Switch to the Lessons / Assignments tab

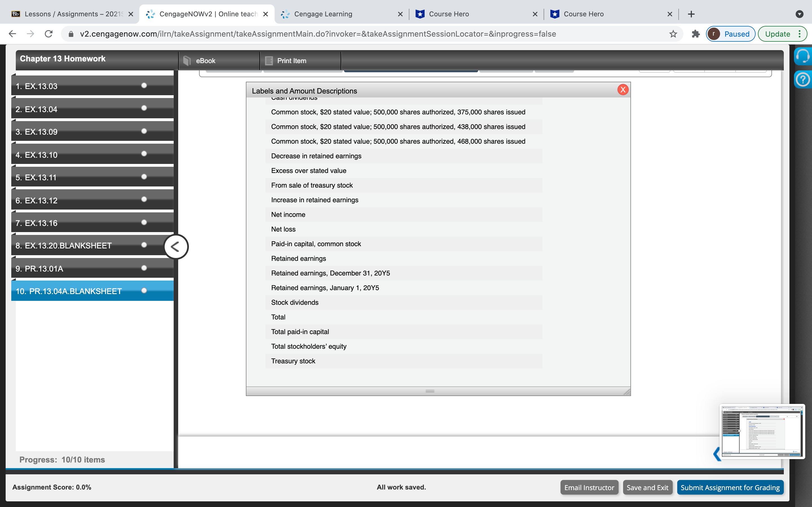point(72,14)
